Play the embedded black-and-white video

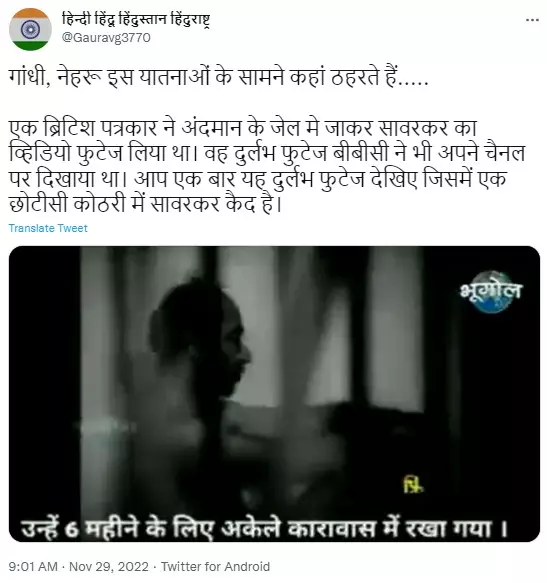pos(274,394)
